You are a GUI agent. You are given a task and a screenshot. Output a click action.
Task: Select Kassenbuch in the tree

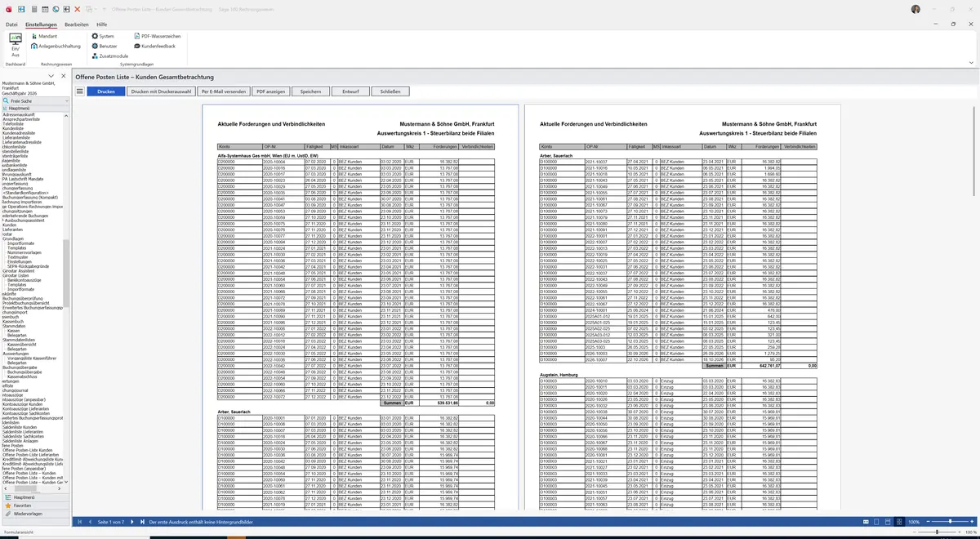pos(13,321)
